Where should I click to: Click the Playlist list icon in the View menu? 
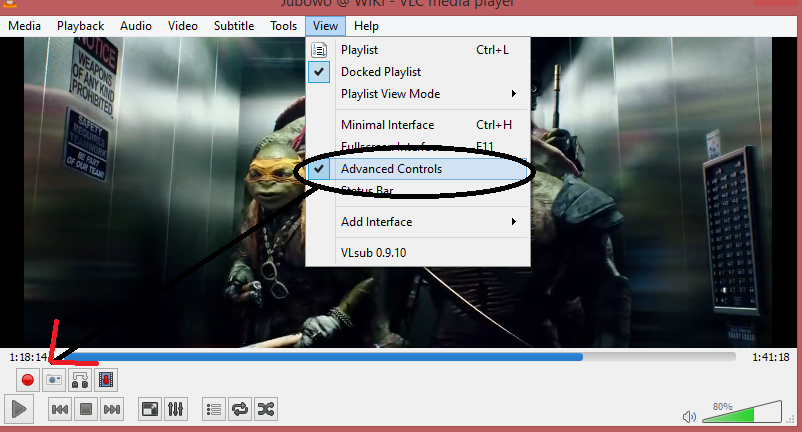[x=319, y=50]
